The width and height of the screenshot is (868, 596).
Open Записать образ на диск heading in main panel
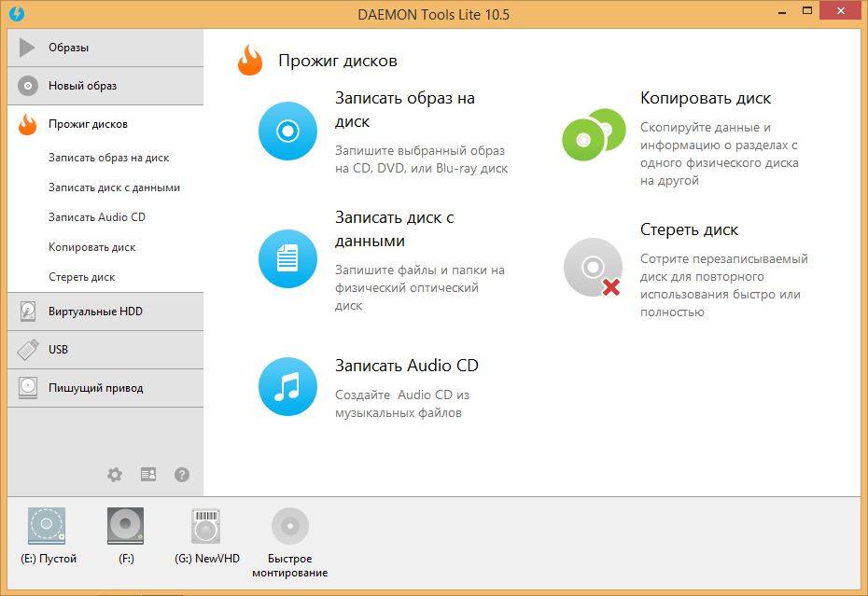coord(405,109)
